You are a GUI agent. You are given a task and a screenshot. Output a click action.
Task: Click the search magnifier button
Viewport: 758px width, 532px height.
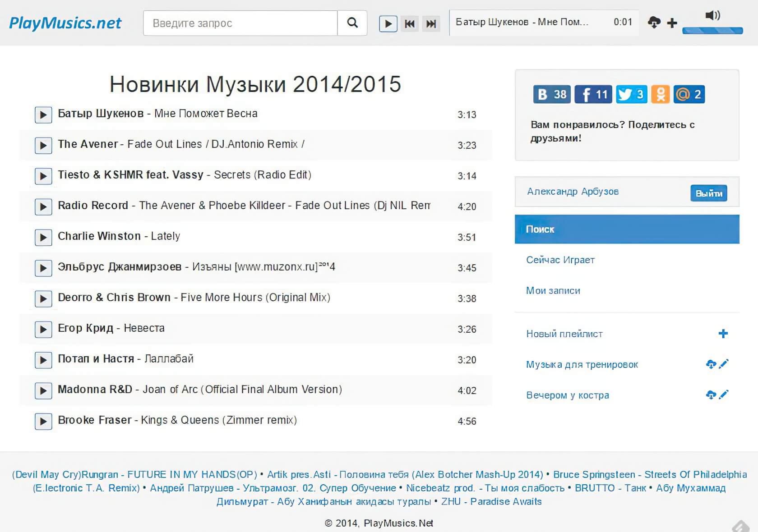click(352, 23)
